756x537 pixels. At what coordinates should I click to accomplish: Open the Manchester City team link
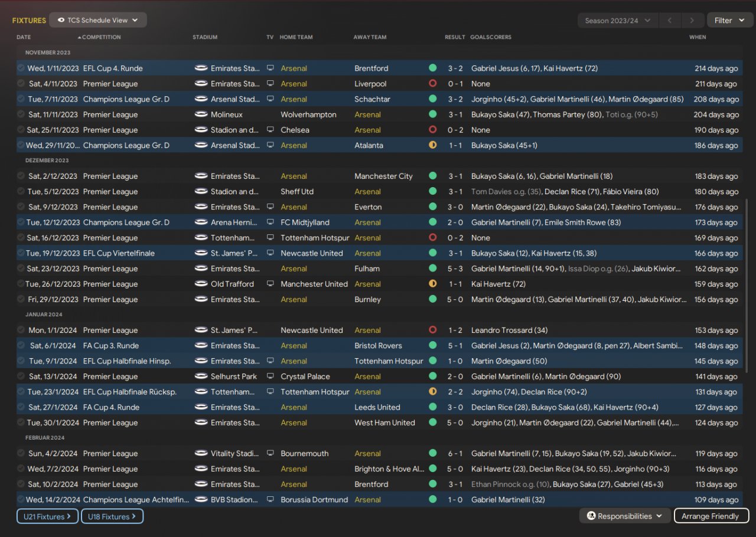pyautogui.click(x=383, y=176)
